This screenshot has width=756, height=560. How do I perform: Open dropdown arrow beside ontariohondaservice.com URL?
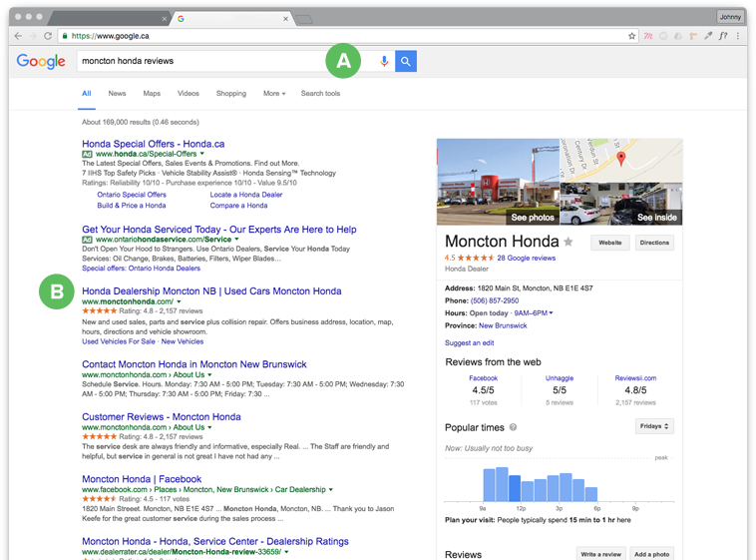[236, 239]
